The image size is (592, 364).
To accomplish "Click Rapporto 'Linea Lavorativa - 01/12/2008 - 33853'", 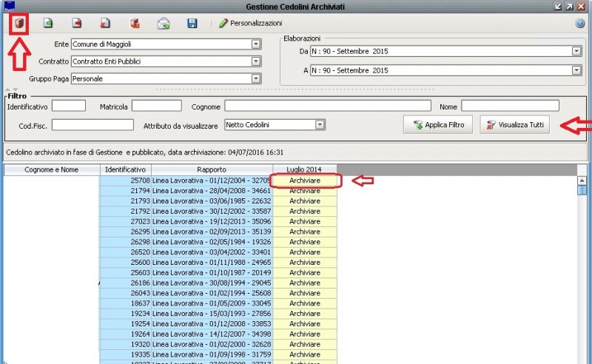I will pos(212,324).
